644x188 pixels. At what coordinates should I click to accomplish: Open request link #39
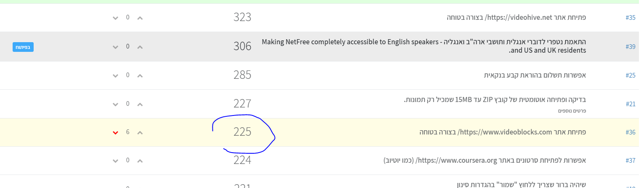tap(630, 46)
